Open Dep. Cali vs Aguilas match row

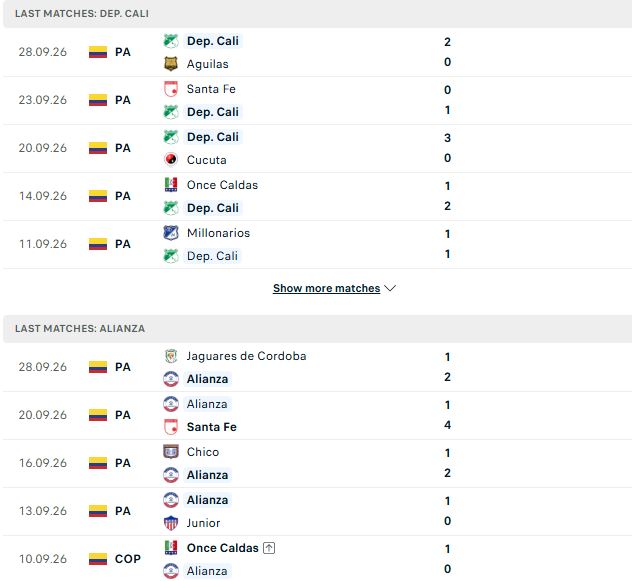click(318, 52)
